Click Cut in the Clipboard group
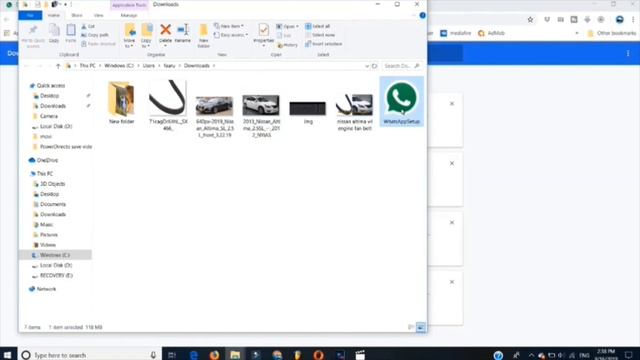The height and width of the screenshot is (360, 640). point(88,27)
